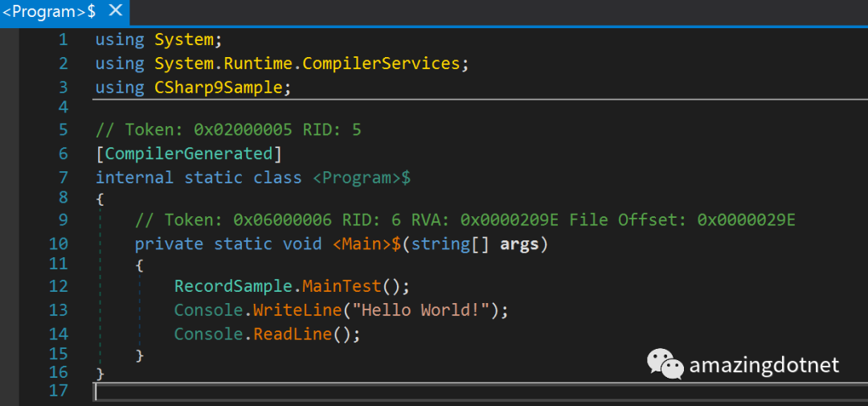Click Console before the WriteLine call
Screen dimensions: 868x406
coord(208,310)
